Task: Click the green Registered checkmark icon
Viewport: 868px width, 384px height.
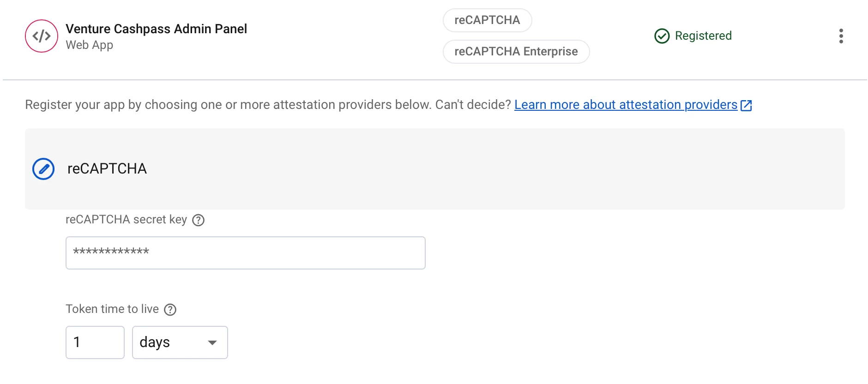Action: (662, 36)
